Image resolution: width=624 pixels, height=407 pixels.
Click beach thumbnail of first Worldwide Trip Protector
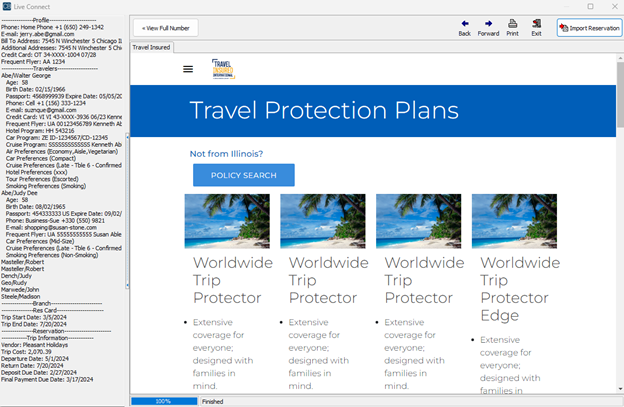227,221
